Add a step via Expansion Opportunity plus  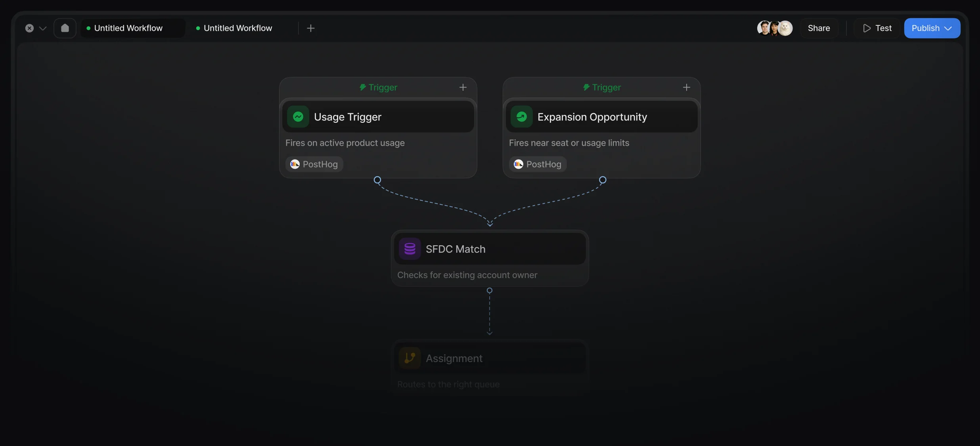pos(687,87)
